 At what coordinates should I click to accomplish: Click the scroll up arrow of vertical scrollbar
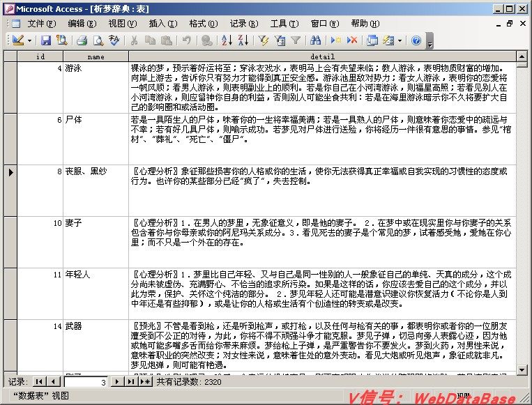tap(522, 56)
